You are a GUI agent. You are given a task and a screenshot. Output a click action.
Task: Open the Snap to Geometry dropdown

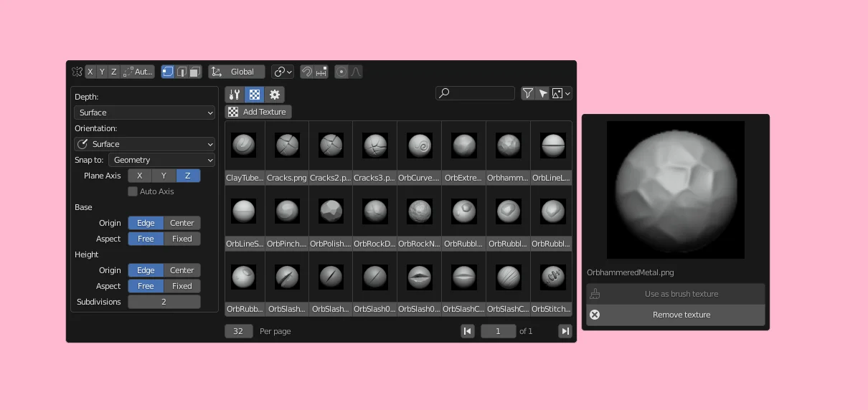161,160
